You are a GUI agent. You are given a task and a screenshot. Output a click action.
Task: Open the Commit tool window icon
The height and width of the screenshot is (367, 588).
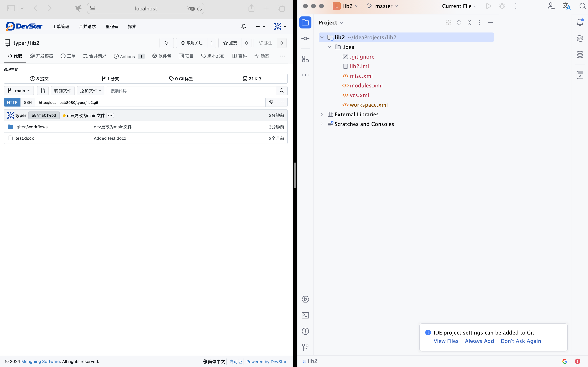click(x=305, y=38)
